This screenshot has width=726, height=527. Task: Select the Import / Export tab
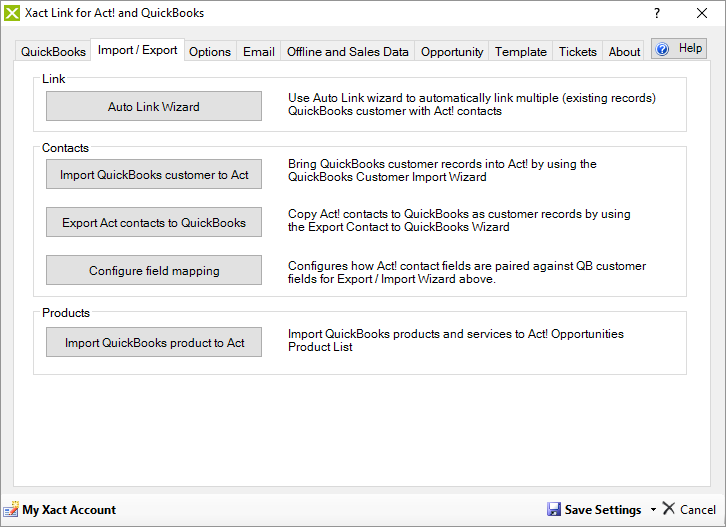click(x=138, y=50)
